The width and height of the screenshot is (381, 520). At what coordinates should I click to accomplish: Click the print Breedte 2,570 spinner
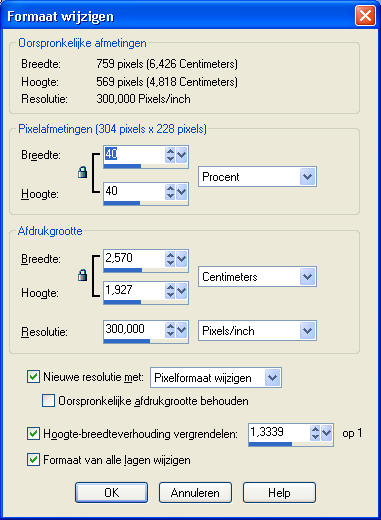pyautogui.click(x=170, y=259)
